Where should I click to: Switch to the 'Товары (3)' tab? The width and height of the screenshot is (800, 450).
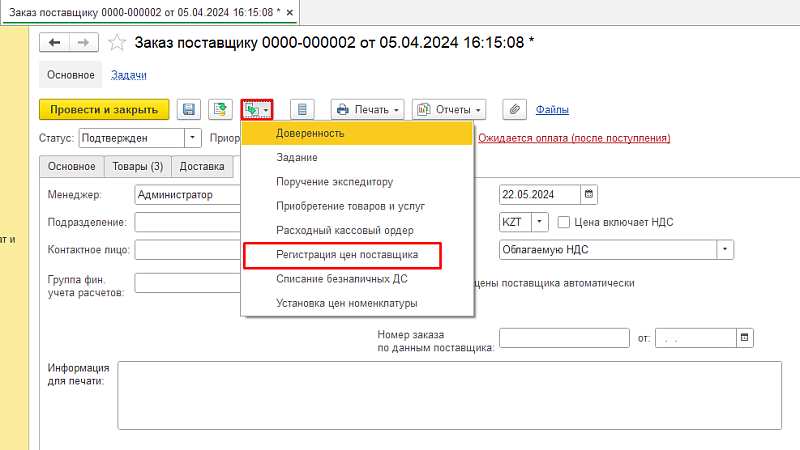138,167
